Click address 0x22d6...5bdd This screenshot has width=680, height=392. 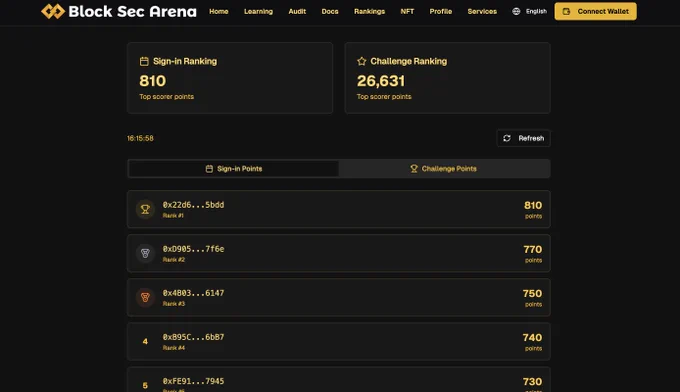pyautogui.click(x=193, y=205)
